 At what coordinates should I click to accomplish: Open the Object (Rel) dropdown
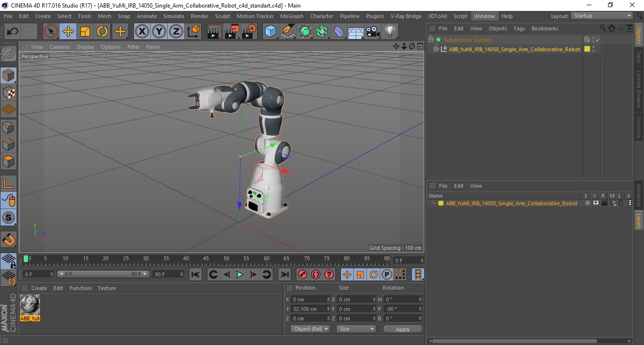310,329
